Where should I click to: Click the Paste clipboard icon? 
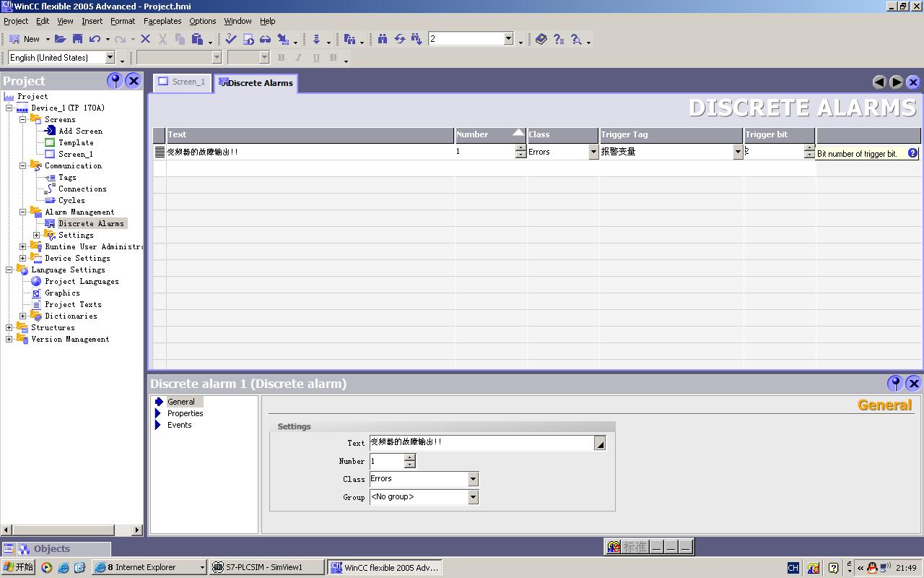coord(197,39)
